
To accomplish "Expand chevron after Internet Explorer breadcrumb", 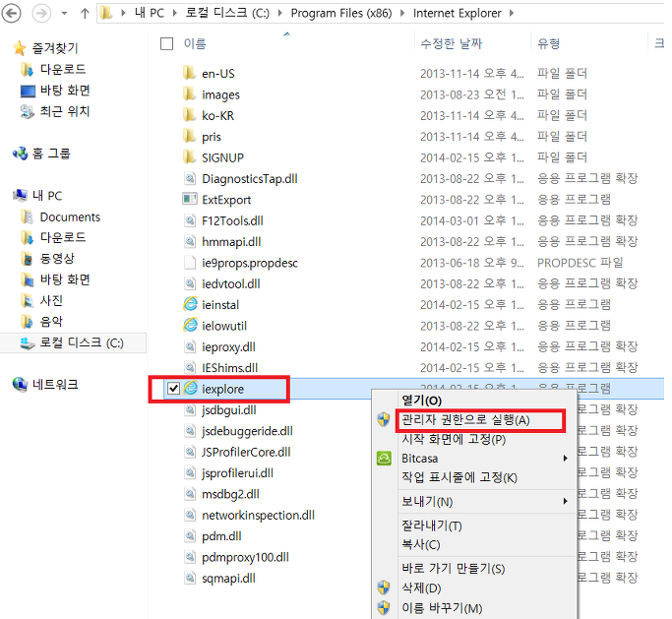I will pyautogui.click(x=512, y=14).
